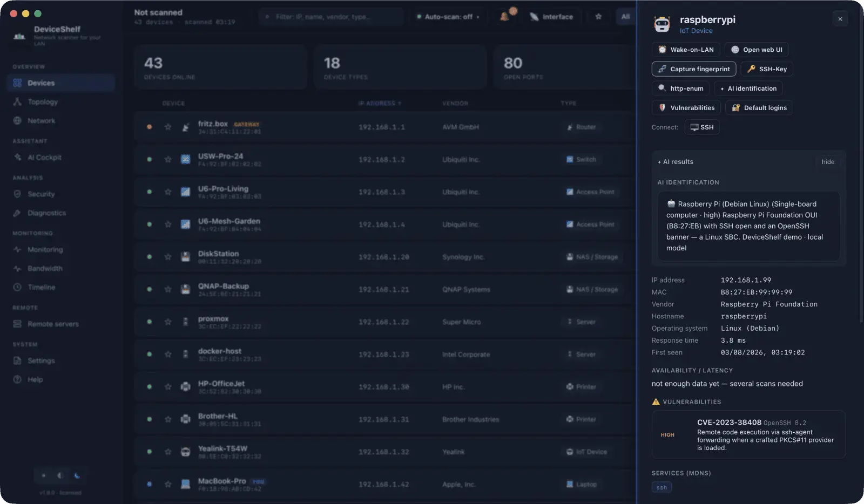This screenshot has height=504, width=864.
Task: Connect via SSH button
Action: pos(701,127)
